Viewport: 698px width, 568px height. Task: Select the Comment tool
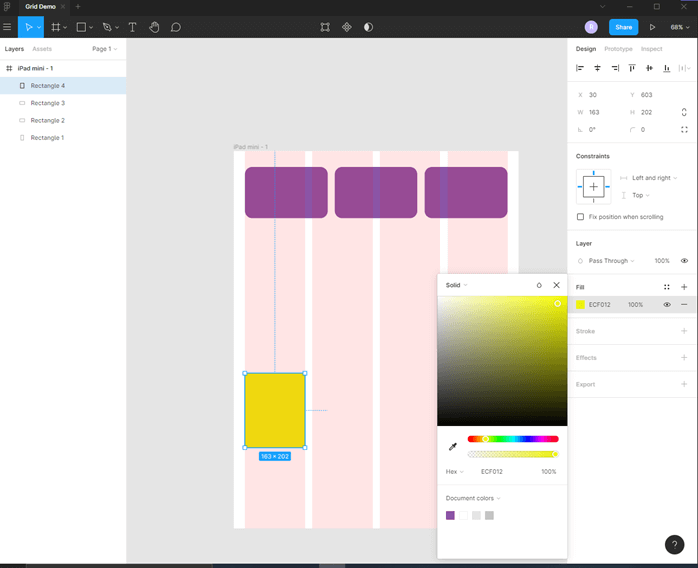point(176,27)
